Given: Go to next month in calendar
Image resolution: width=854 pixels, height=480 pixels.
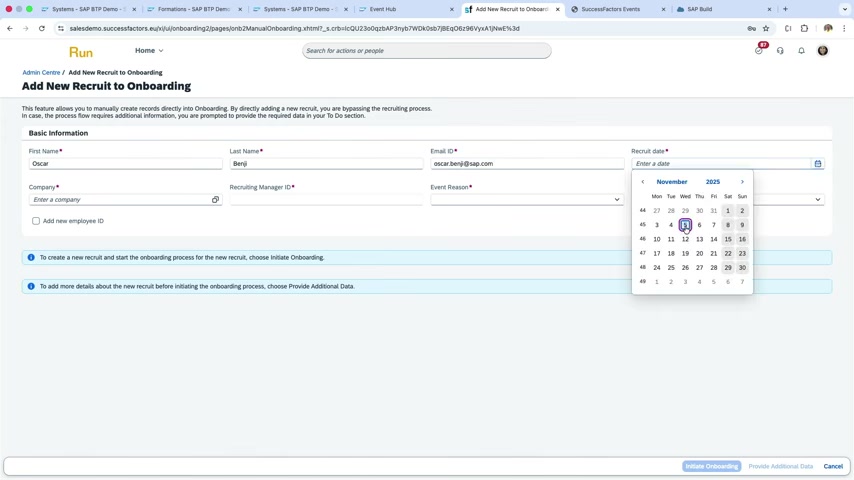Looking at the screenshot, I should point(742,182).
